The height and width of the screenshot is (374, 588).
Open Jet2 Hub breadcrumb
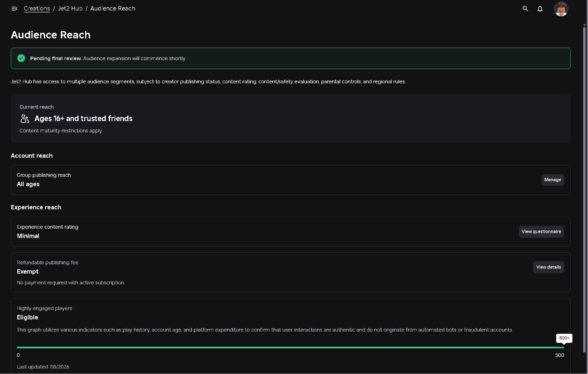(70, 9)
